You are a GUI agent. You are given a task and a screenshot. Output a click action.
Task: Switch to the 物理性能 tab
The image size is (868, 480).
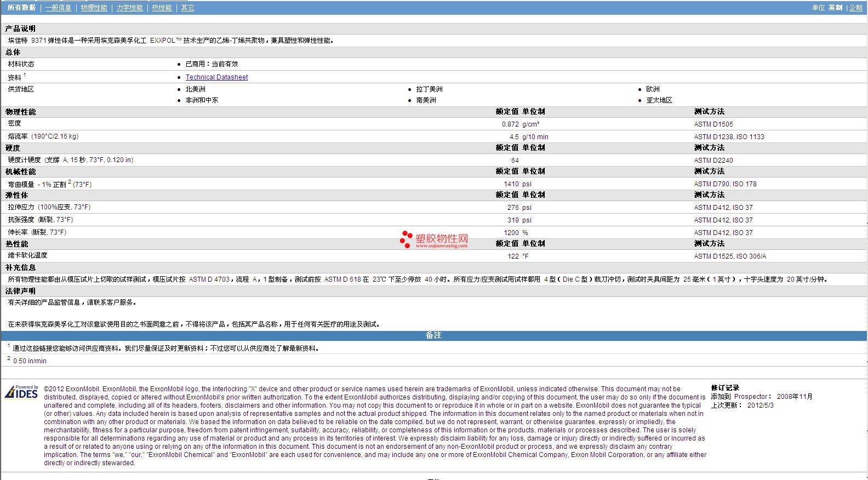click(x=94, y=8)
